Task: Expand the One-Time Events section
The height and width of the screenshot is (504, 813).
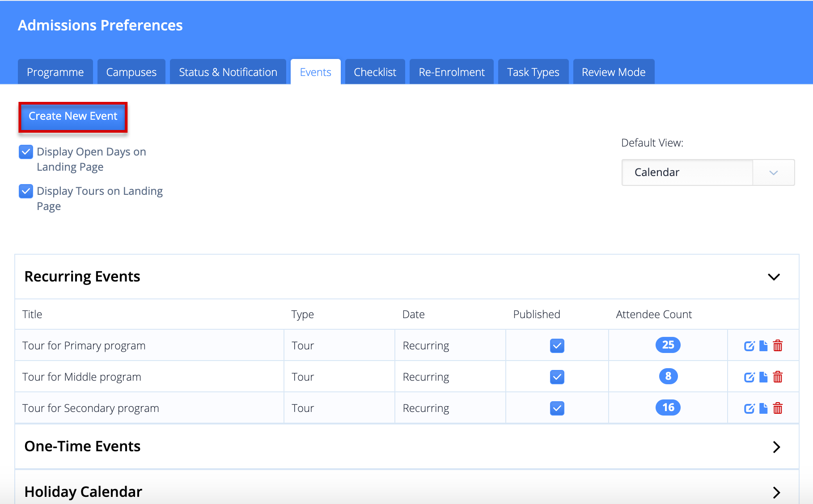Action: tap(776, 447)
